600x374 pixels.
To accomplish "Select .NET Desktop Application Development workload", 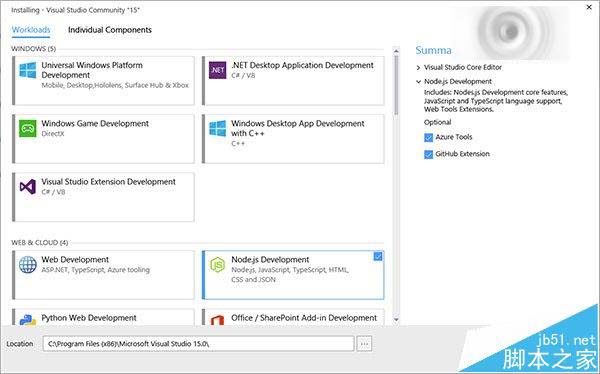I will pyautogui.click(x=293, y=81).
